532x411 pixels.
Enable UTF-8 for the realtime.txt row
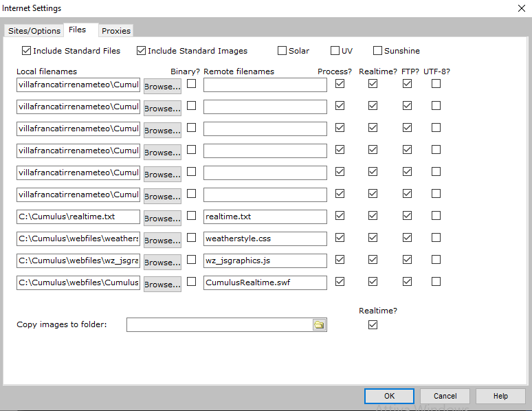click(436, 216)
